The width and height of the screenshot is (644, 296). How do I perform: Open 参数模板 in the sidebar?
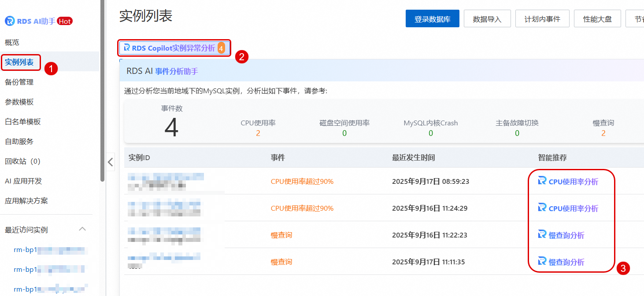[x=19, y=102]
